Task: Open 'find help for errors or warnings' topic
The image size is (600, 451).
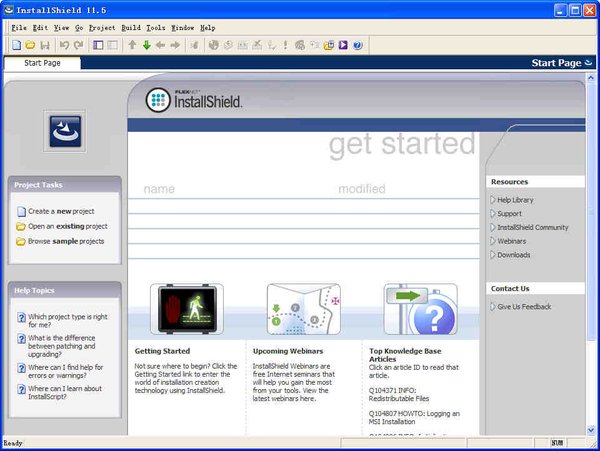Action: (65, 371)
